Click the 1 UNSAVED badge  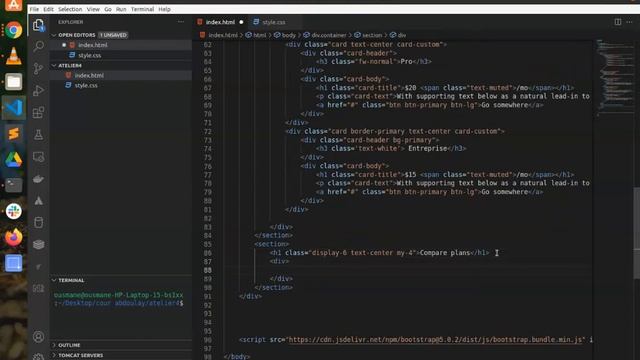click(x=113, y=35)
